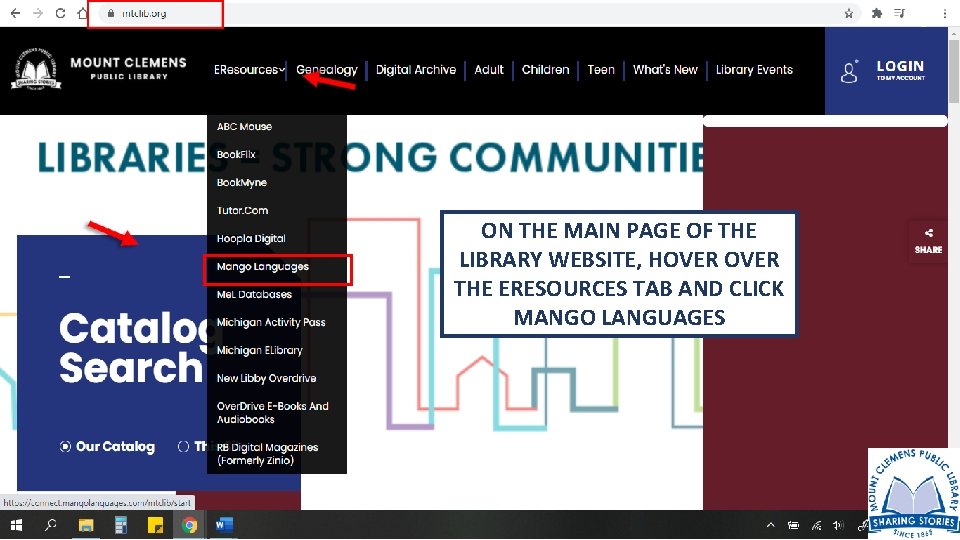960x540 pixels.
Task: Reload the page with the refresh icon
Action: tap(60, 13)
